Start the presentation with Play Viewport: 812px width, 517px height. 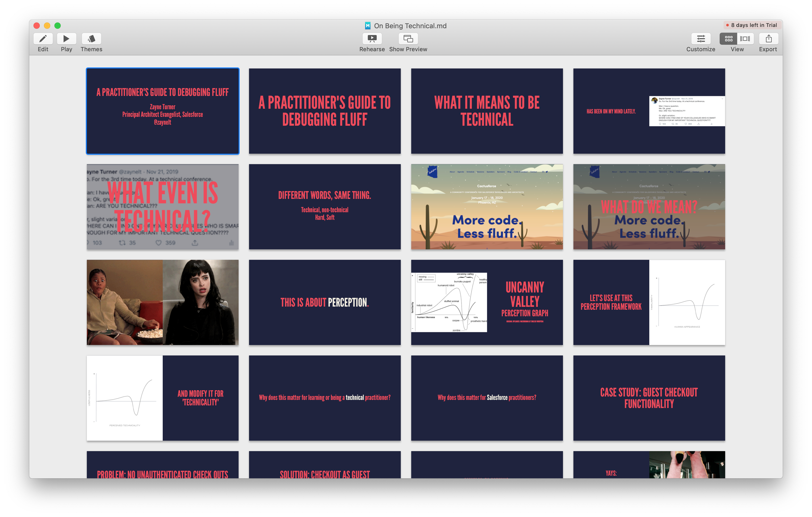[66, 39]
